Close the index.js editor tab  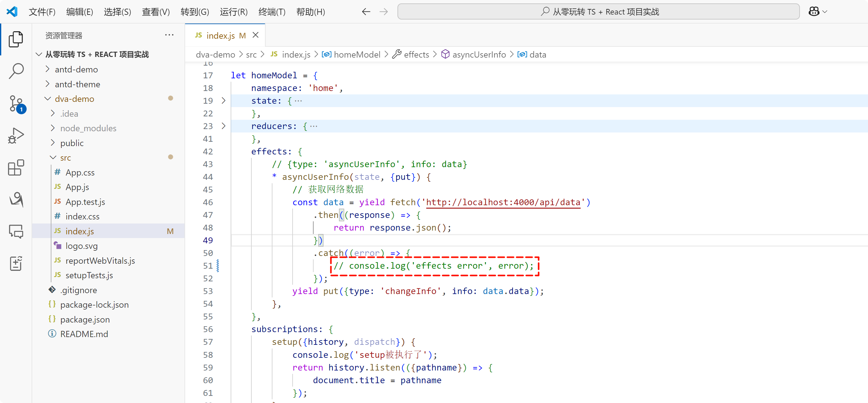(256, 35)
